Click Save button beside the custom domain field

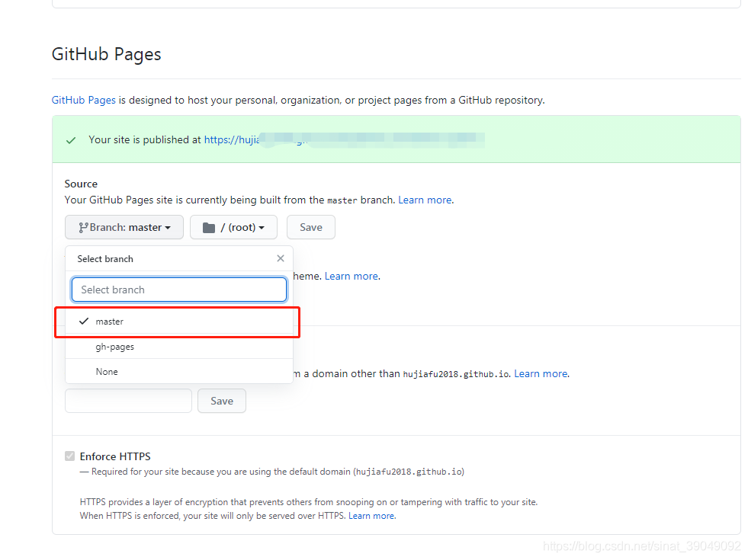[222, 401]
